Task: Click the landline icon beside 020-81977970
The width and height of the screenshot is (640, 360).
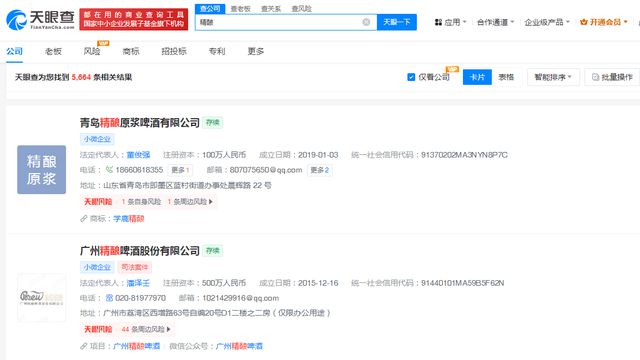Action: point(109,298)
